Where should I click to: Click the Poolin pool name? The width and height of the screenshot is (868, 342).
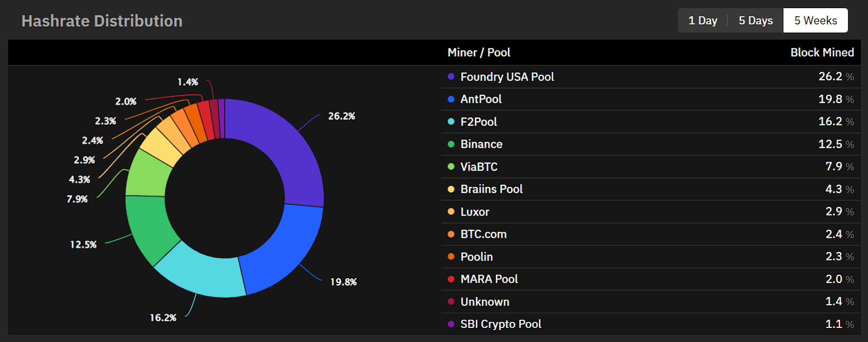click(x=476, y=257)
